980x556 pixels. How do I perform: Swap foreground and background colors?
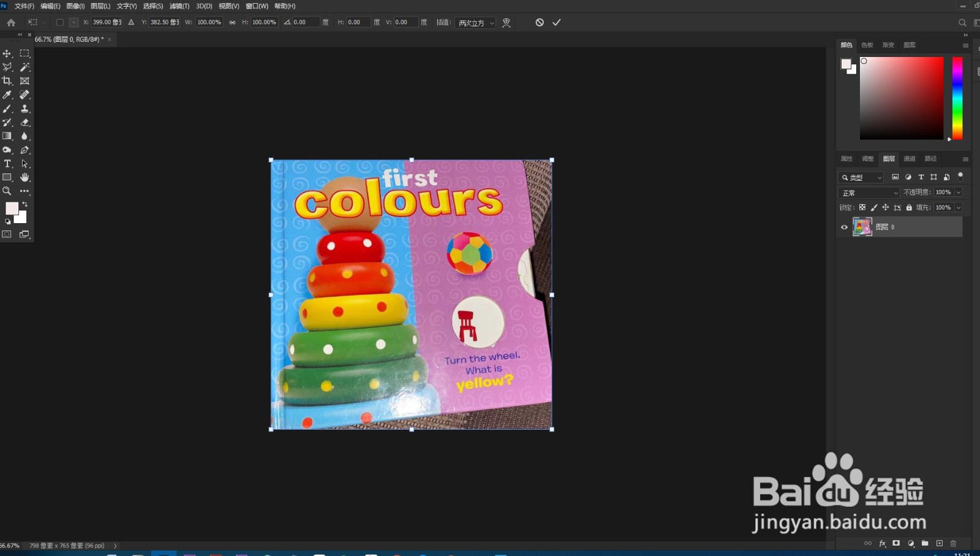24,204
